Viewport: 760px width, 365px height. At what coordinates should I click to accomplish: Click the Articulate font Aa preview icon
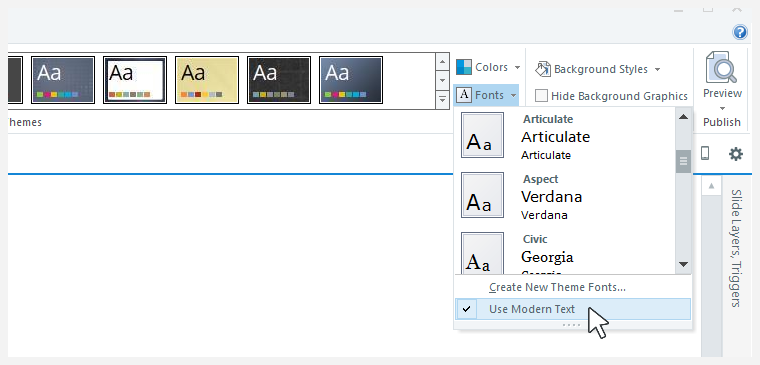point(482,135)
